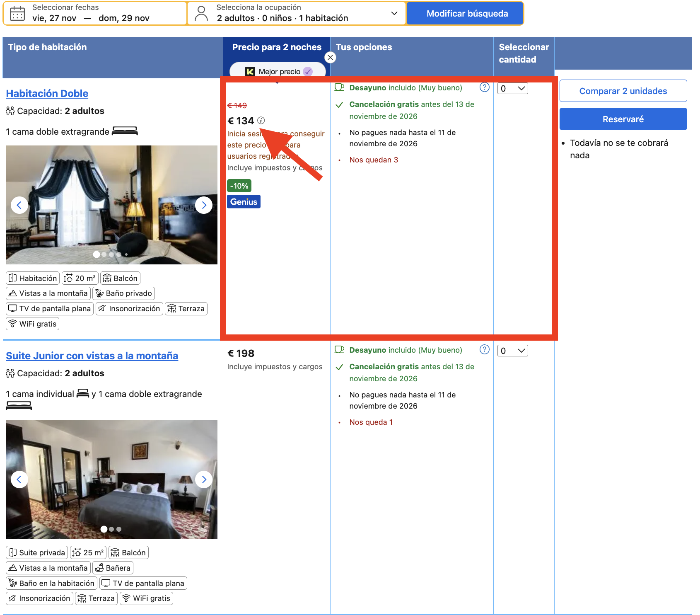This screenshot has height=615, width=700.
Task: Click the € 198 price text
Action: tap(241, 353)
